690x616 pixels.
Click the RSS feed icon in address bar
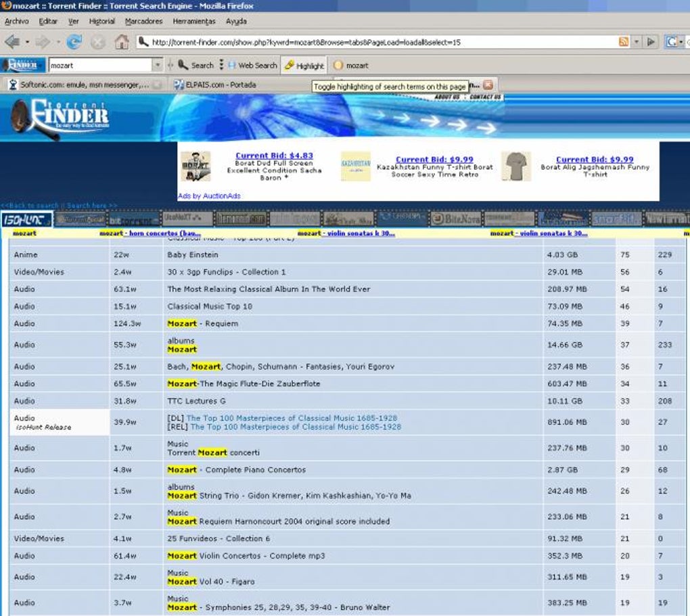[x=624, y=42]
